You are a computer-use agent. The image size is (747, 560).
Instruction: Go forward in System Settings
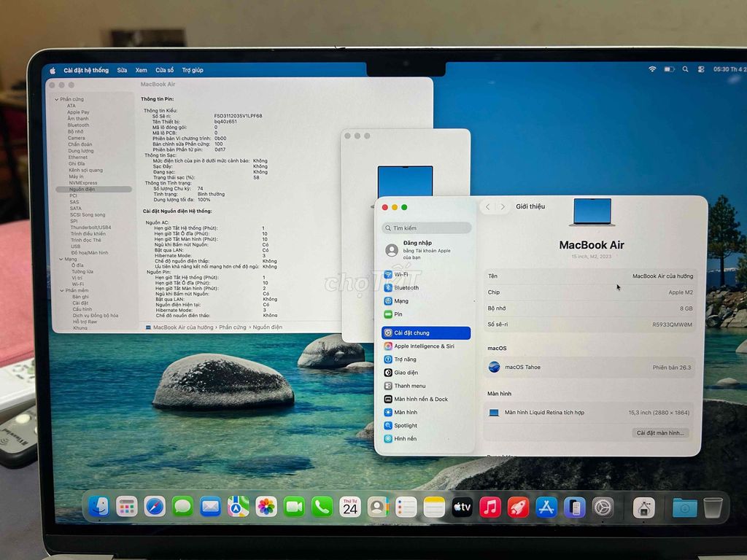coord(503,206)
